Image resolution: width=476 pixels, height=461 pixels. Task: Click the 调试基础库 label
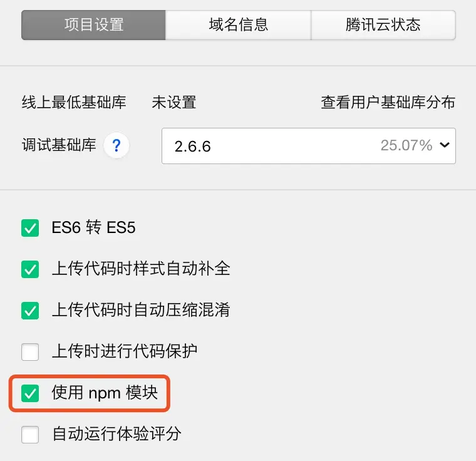[59, 145]
